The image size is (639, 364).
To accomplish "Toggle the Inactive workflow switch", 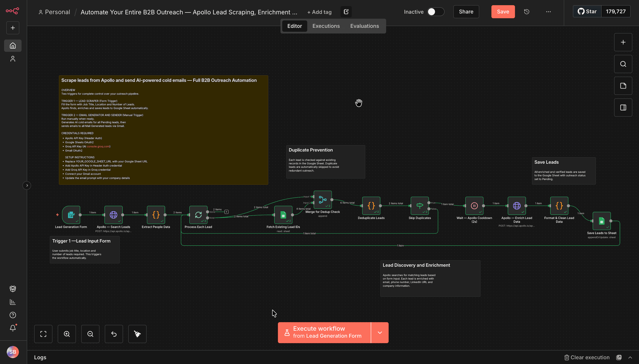I will click(x=435, y=12).
